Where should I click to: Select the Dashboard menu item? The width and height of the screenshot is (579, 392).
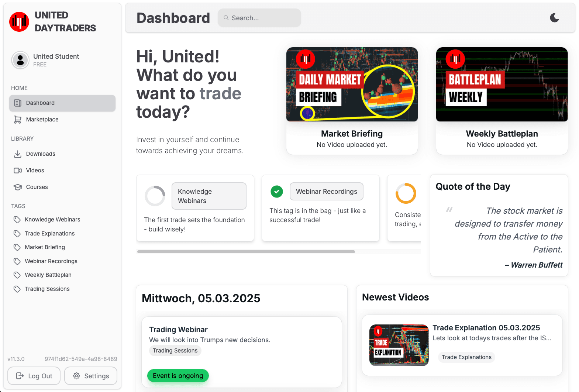(x=62, y=103)
